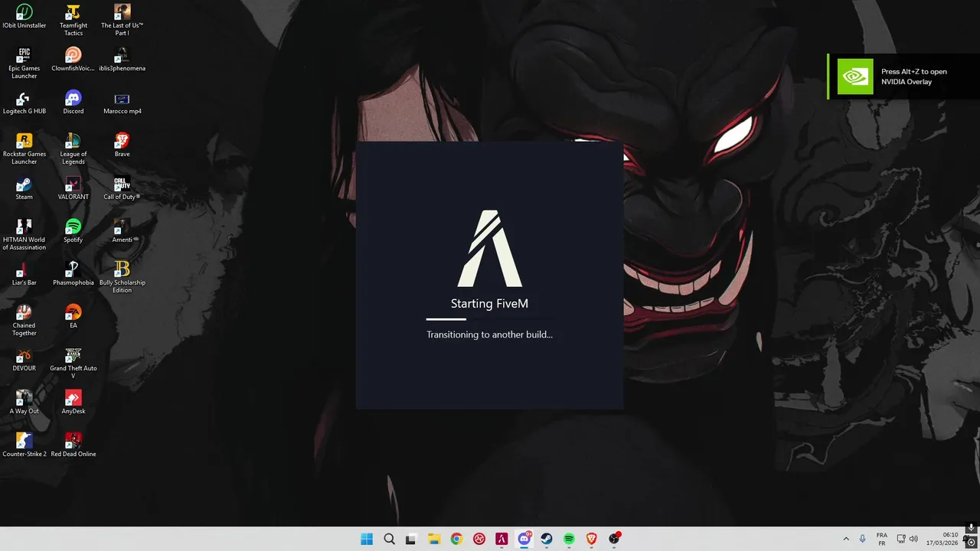Select Grand Theft Auto V desktop icon

pos(73,363)
